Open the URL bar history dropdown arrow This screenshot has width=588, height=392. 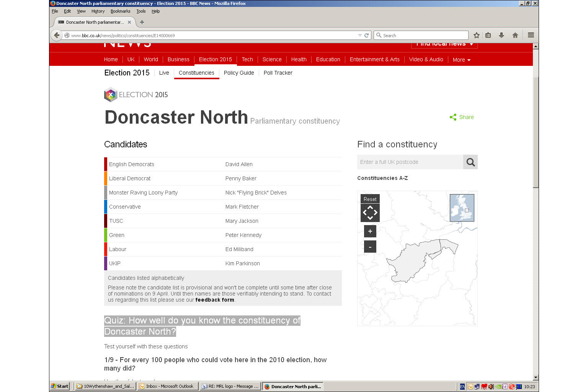click(x=359, y=35)
